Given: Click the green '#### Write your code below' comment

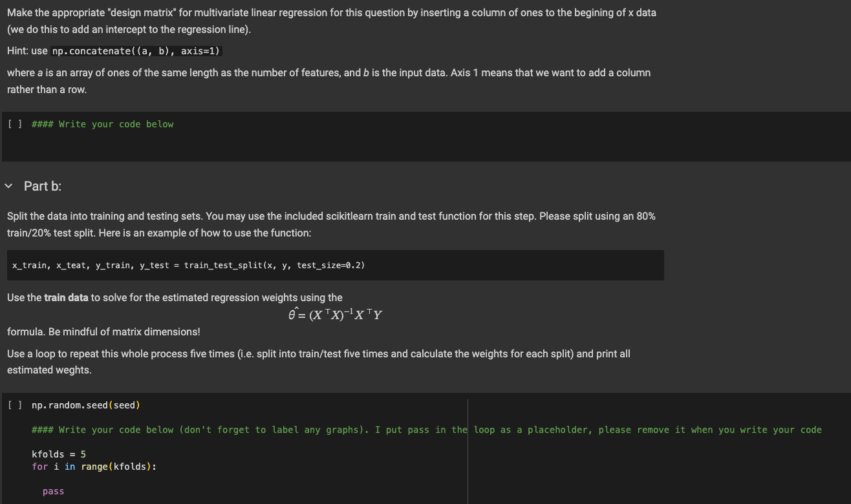Looking at the screenshot, I should [x=102, y=123].
